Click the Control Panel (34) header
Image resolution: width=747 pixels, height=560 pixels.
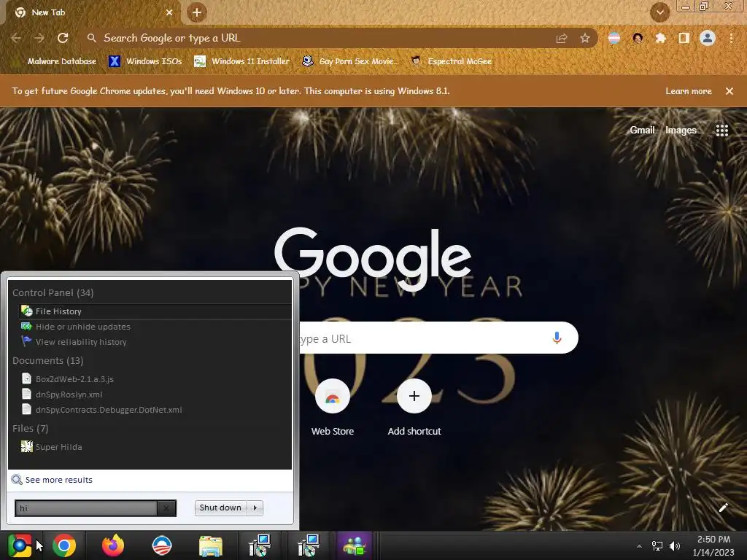(x=53, y=293)
